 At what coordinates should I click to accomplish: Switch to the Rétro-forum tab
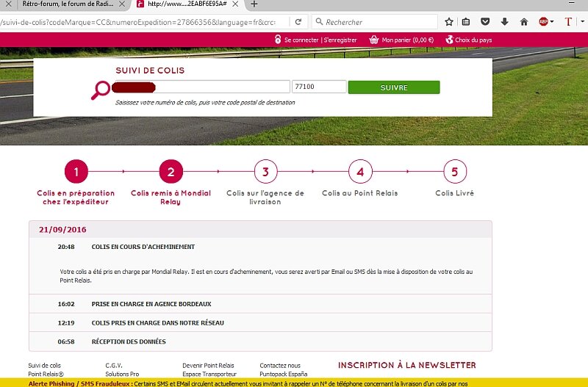click(x=68, y=4)
